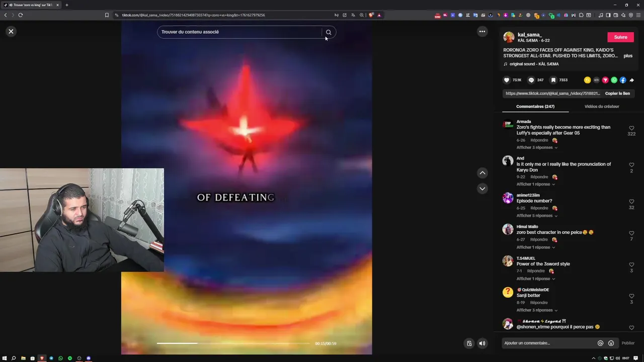The width and height of the screenshot is (644, 362).
Task: Go to previous video with up arrow
Action: coord(482,173)
